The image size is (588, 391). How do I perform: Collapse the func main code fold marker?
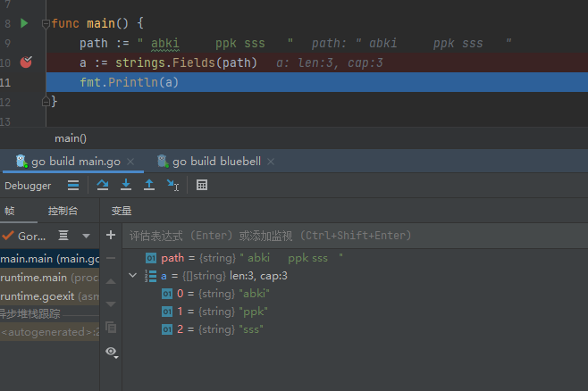(46, 22)
